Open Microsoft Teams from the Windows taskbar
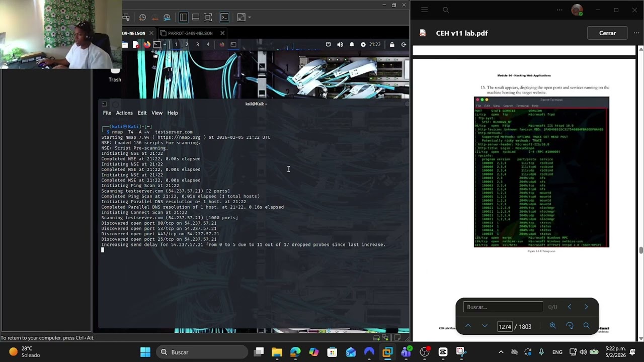Screen dimensions: 644x362 (406, 352)
